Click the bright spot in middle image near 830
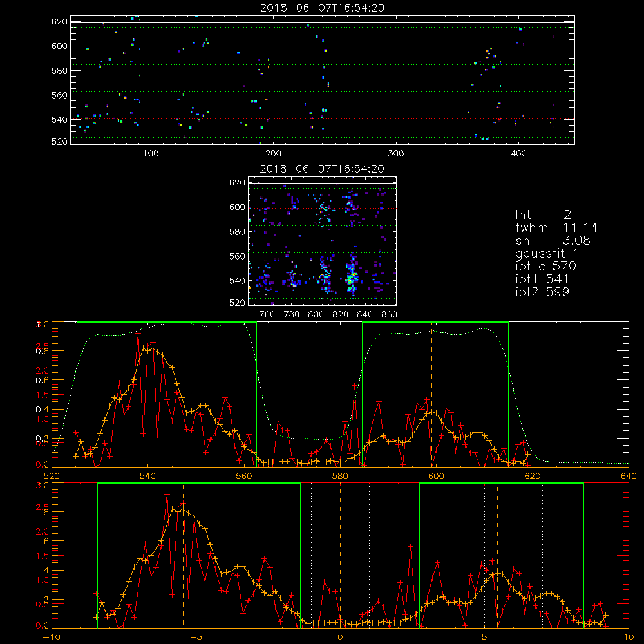The height and width of the screenshot is (644, 644). (x=350, y=279)
